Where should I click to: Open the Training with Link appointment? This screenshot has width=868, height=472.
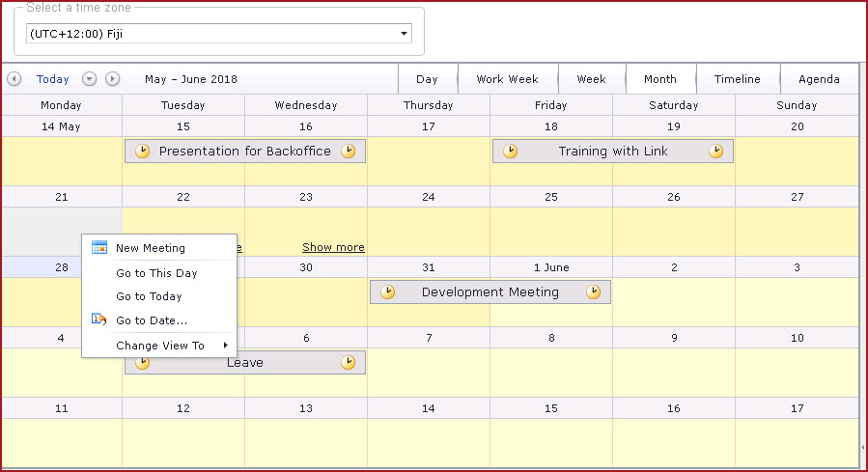612,151
